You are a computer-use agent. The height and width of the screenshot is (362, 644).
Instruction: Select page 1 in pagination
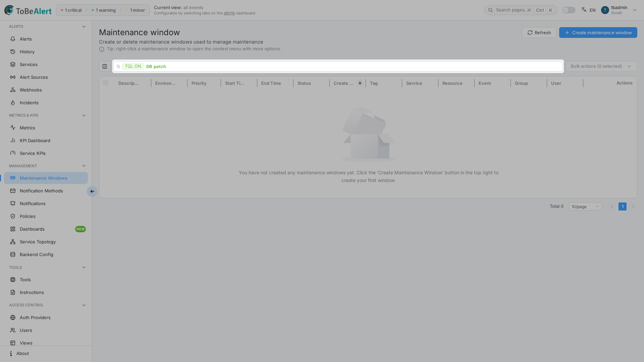[x=623, y=206]
